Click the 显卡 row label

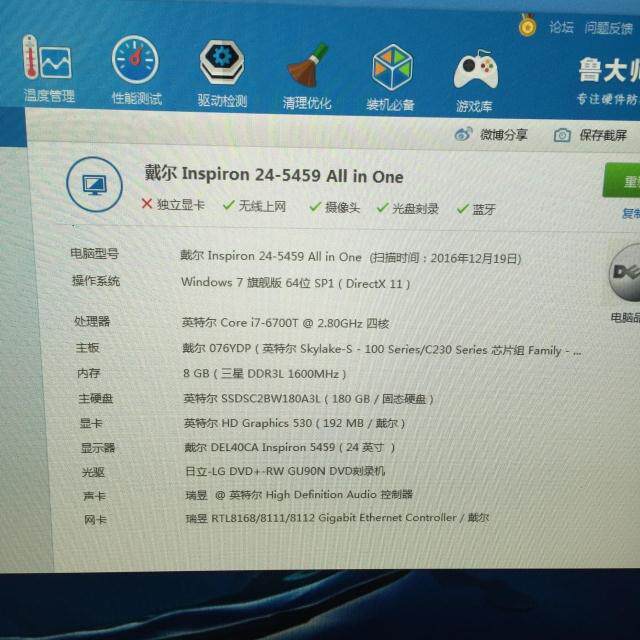[91, 423]
